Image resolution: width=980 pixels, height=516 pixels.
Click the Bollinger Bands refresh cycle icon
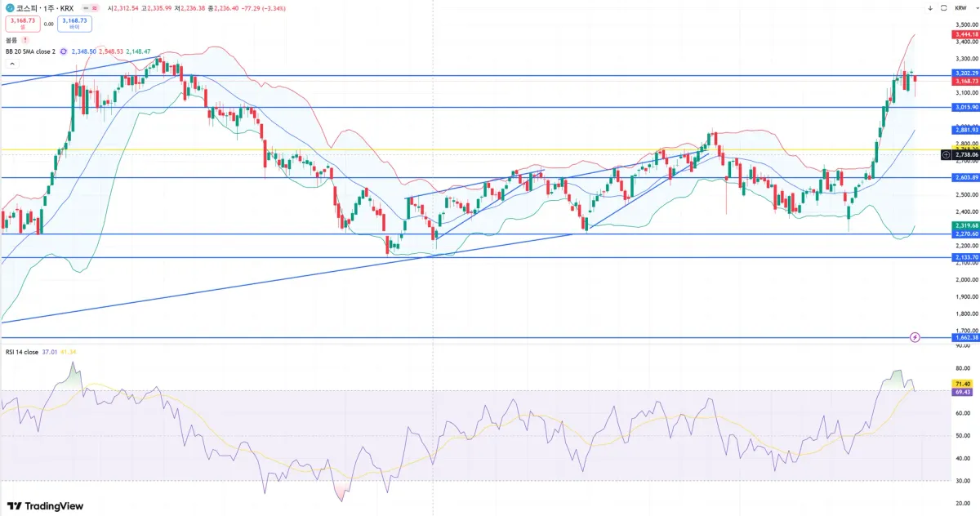tap(64, 51)
